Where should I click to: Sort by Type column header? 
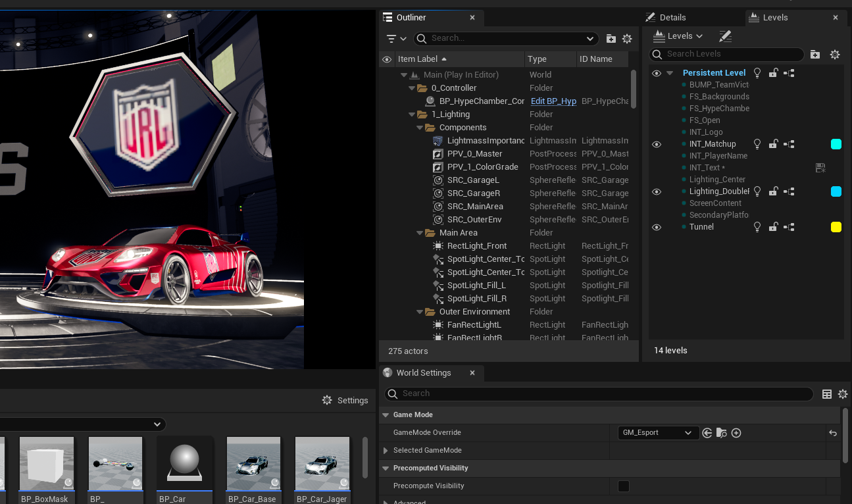pyautogui.click(x=537, y=59)
